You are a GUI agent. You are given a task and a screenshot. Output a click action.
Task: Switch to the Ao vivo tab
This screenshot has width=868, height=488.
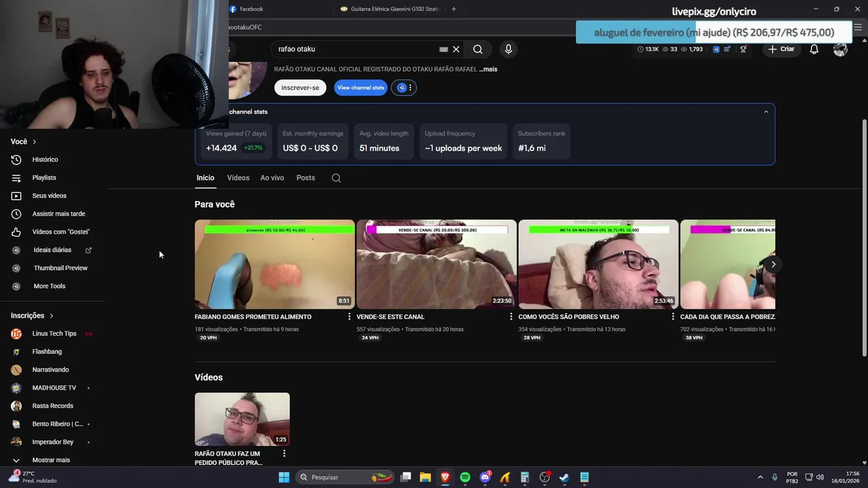[x=272, y=178]
